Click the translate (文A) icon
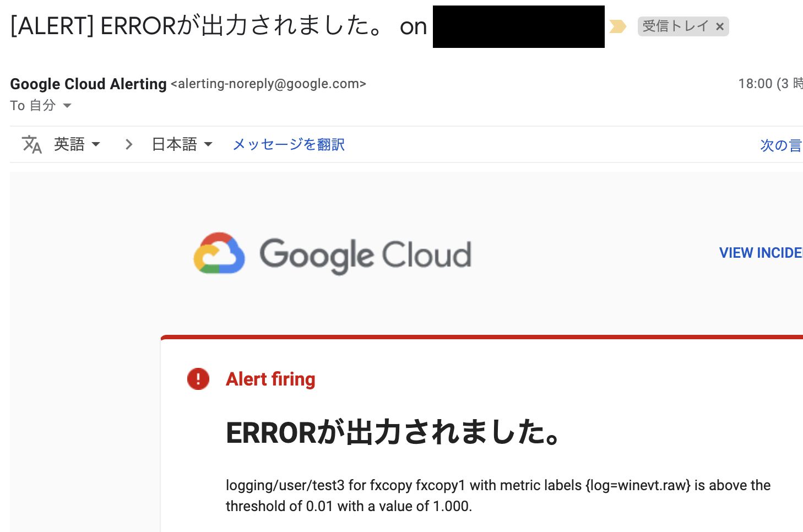The height and width of the screenshot is (532, 803). click(31, 144)
